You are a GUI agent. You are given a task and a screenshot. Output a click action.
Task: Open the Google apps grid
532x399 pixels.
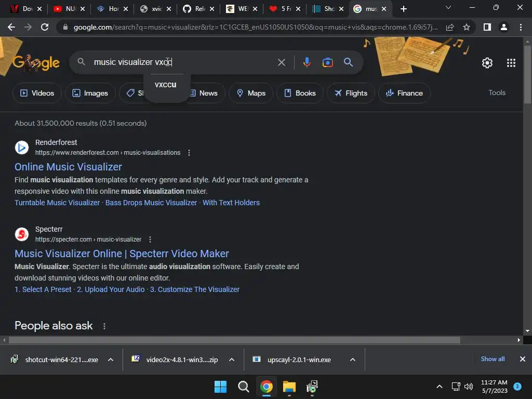click(x=511, y=63)
